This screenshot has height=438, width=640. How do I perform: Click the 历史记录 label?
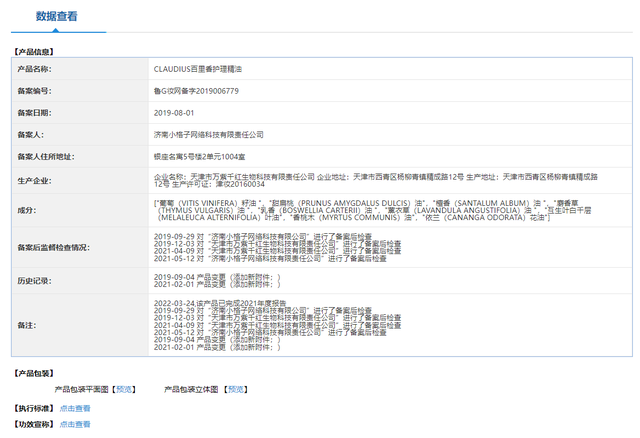click(34, 281)
